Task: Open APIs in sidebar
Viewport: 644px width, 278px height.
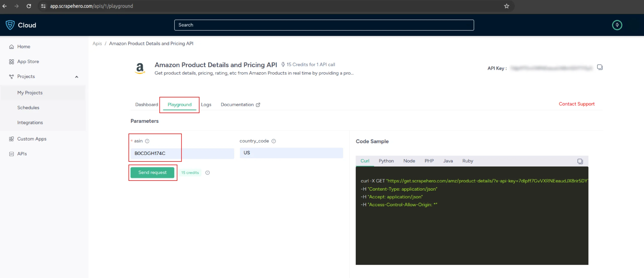Action: [22, 154]
